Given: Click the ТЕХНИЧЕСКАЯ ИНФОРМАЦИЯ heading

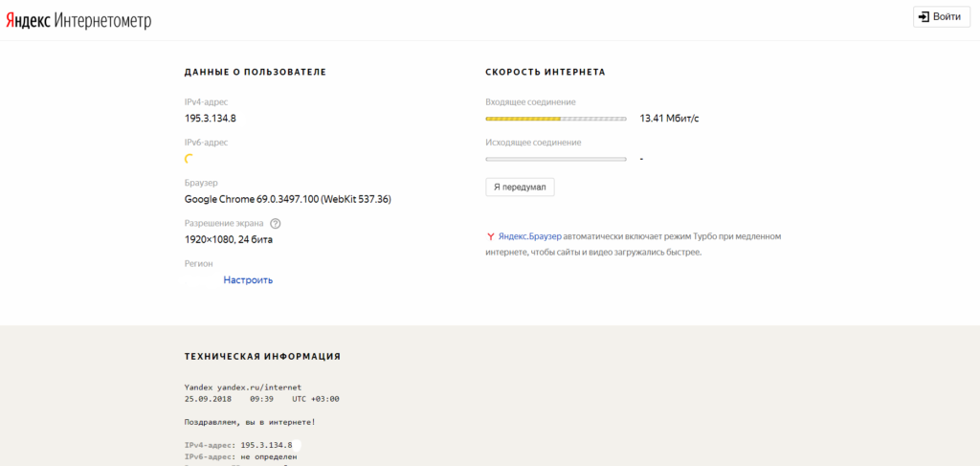Looking at the screenshot, I should click(x=262, y=356).
